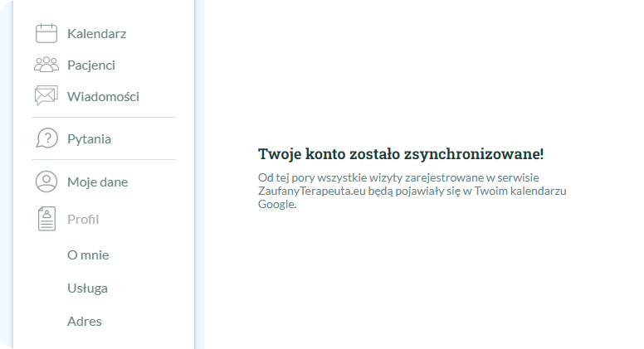This screenshot has width=644, height=349.
Task: Click the heading "Twoje konto zostało zsynchronizowane!"
Action: (401, 154)
